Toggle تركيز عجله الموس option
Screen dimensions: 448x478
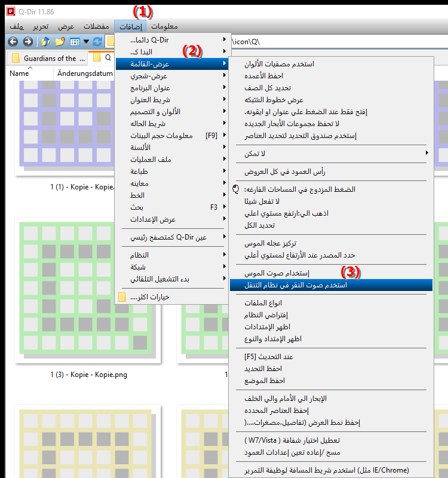tap(331, 243)
